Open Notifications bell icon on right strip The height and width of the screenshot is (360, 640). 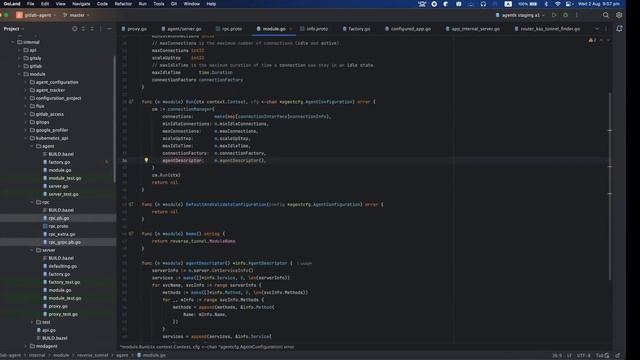point(619,29)
